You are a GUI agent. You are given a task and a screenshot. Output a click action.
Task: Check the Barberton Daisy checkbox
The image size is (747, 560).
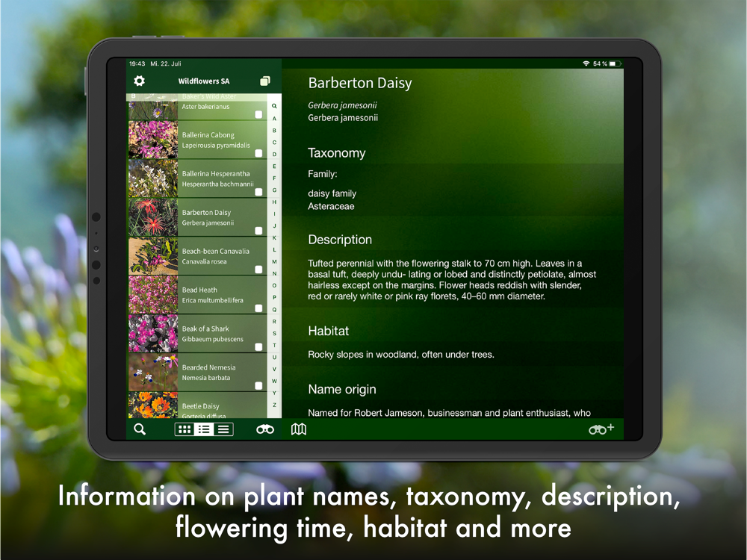(258, 231)
